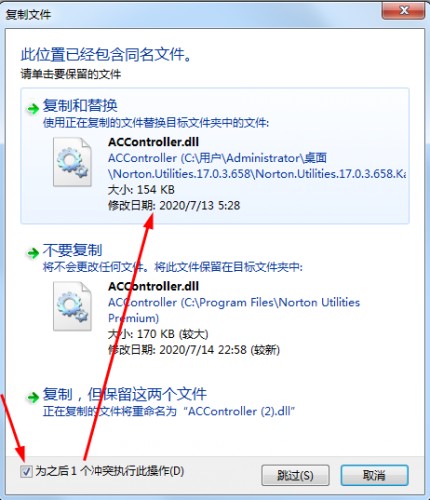Click the 为之后 1 个冲突执行此操作(D) label

[x=110, y=471]
